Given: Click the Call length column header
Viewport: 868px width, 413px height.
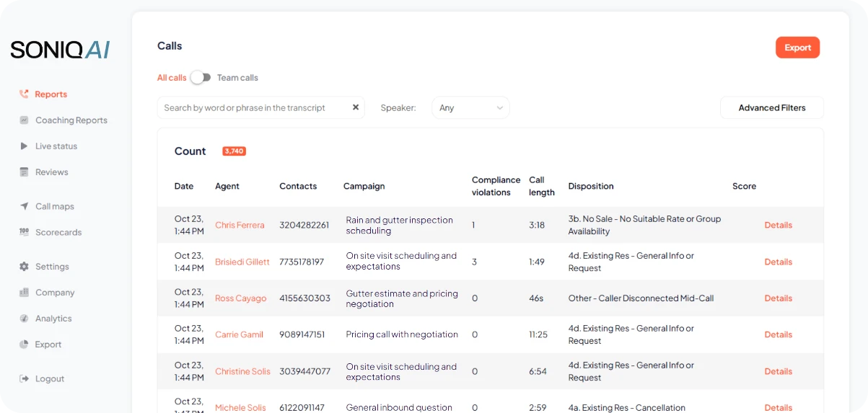Looking at the screenshot, I should coord(541,186).
